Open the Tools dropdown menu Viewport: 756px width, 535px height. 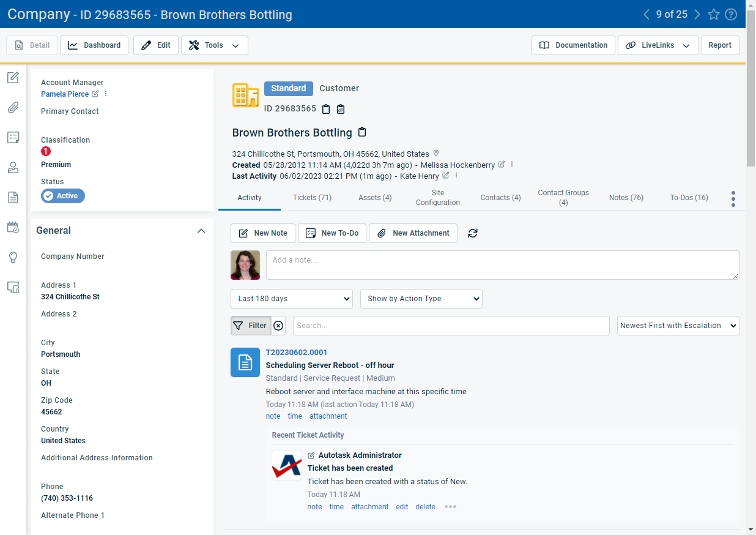tap(215, 45)
